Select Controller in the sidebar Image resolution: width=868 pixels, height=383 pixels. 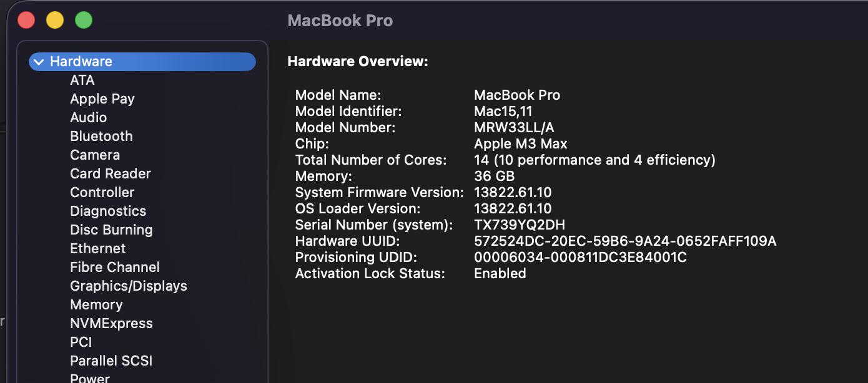pos(102,193)
